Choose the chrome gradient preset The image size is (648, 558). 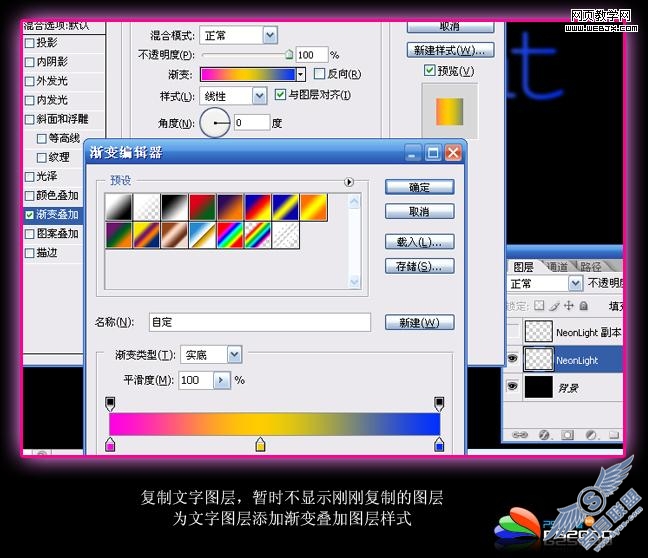point(202,235)
